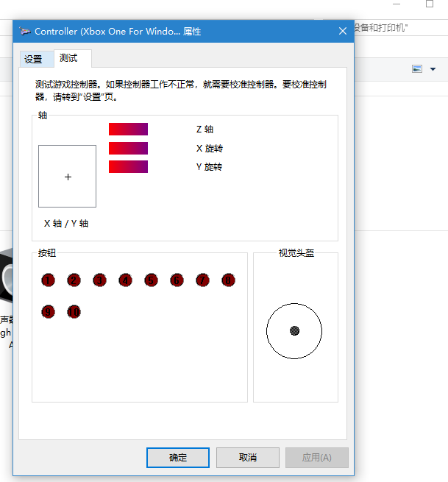The height and width of the screenshot is (482, 448).
Task: Maximize the background window
Action: (430, 4)
